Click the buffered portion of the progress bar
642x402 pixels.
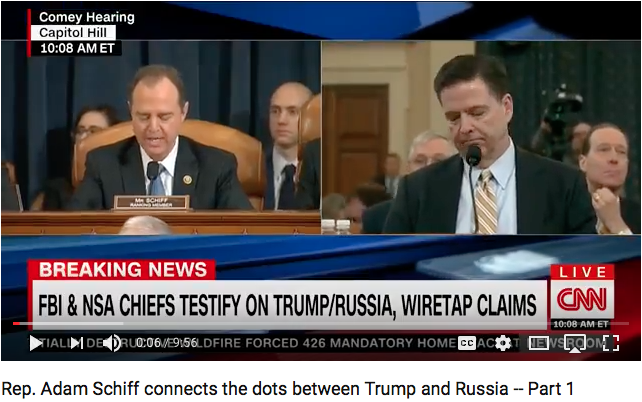[72, 323]
